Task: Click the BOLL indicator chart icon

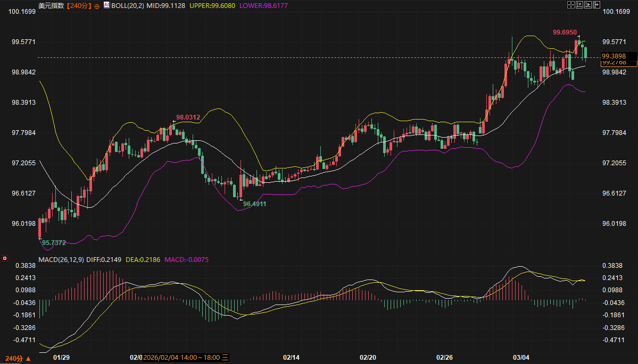Action: tap(106, 5)
